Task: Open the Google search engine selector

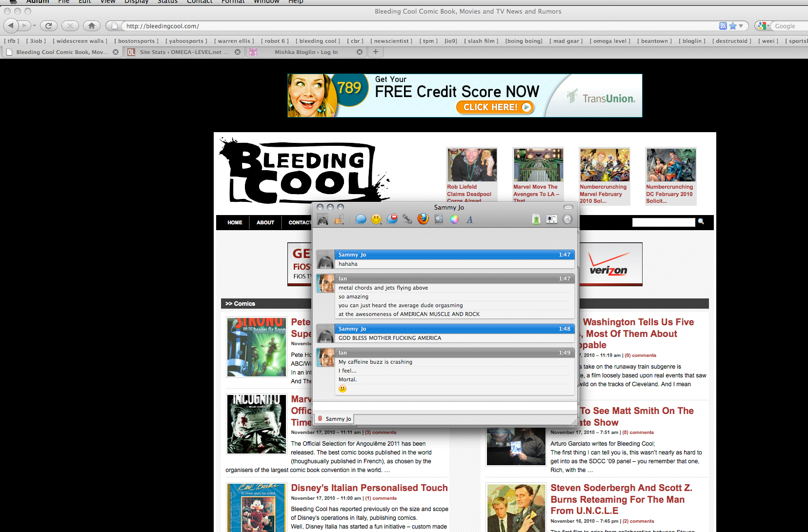Action: [x=764, y=26]
